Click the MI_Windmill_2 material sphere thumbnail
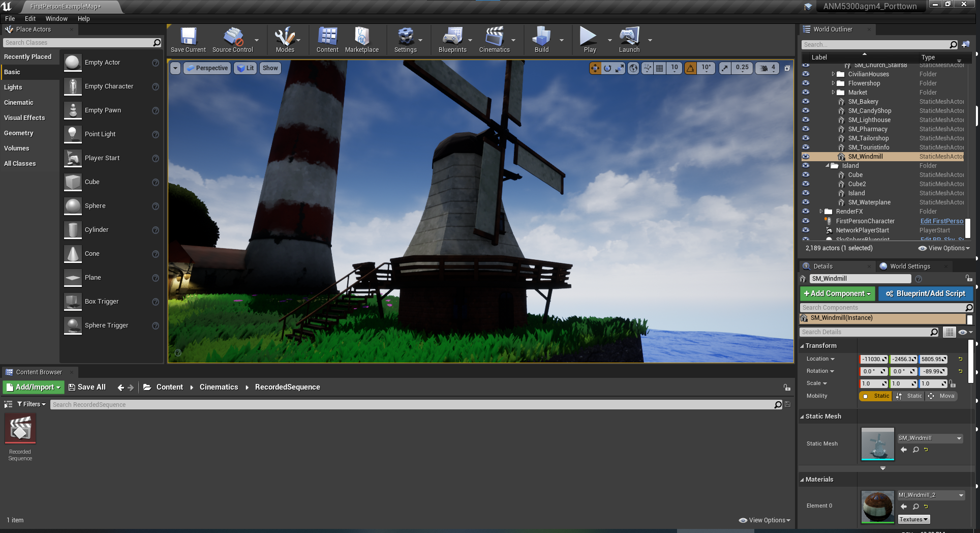 878,507
